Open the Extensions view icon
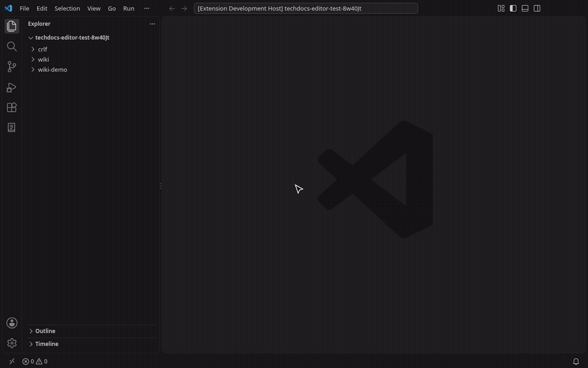Screen dimensions: 588x368 [12, 107]
